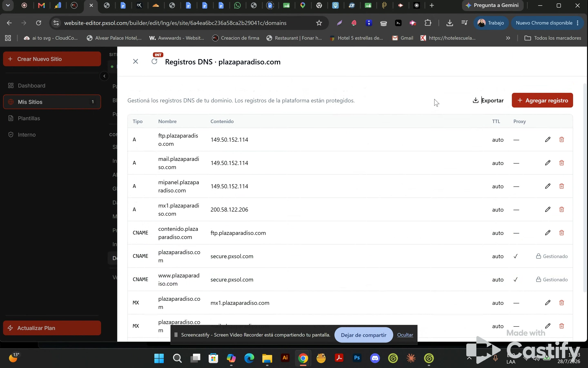Delete the mail.plazaparadiso.com A record

561,163
